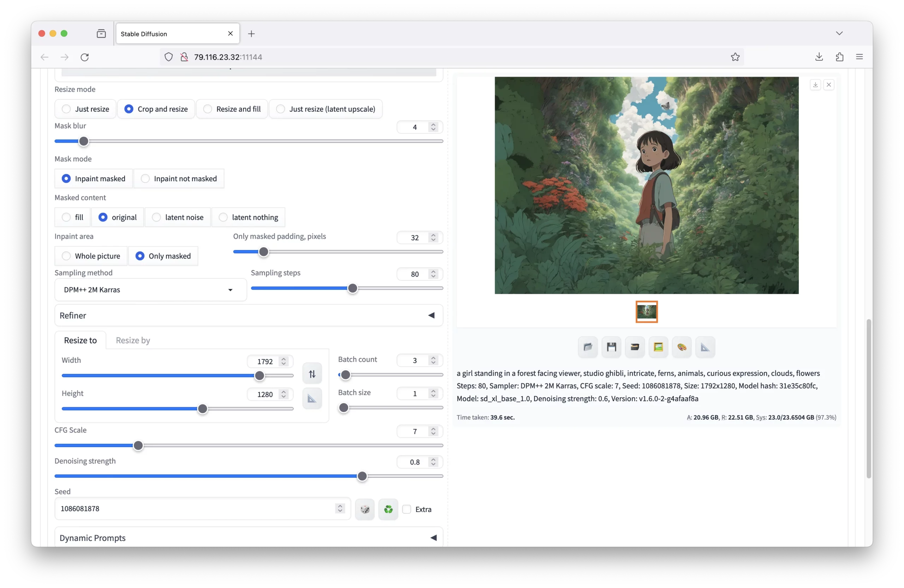Switch to the Resize by tab
The height and width of the screenshot is (588, 904).
(133, 340)
